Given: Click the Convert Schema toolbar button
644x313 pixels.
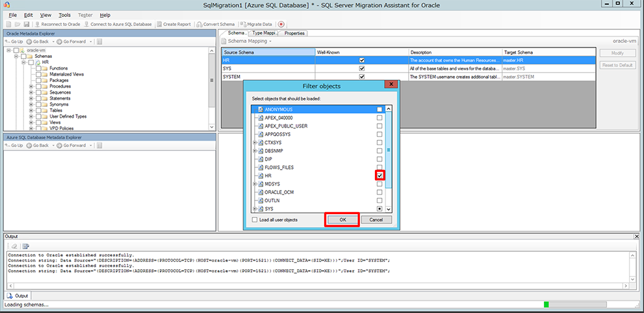Looking at the screenshot, I should (216, 24).
